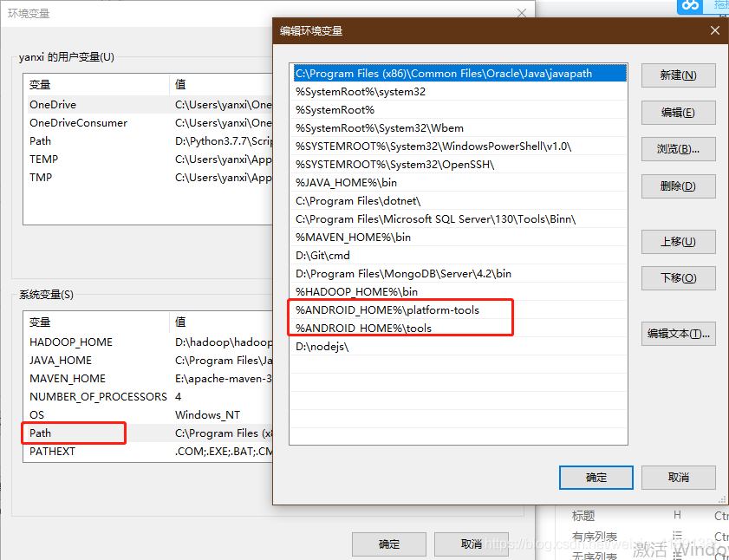Click the 新建(N) button
729x560 pixels.
tap(678, 75)
